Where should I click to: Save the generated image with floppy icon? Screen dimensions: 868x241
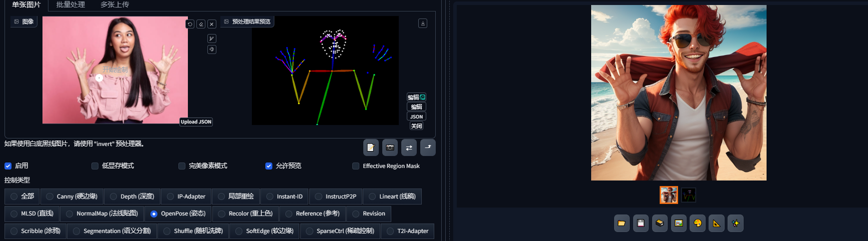[x=641, y=223]
